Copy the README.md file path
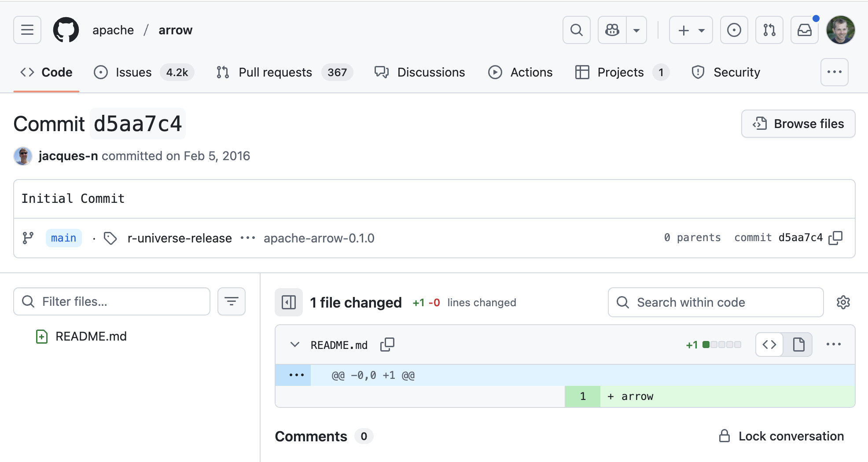This screenshot has width=868, height=462. (387, 345)
